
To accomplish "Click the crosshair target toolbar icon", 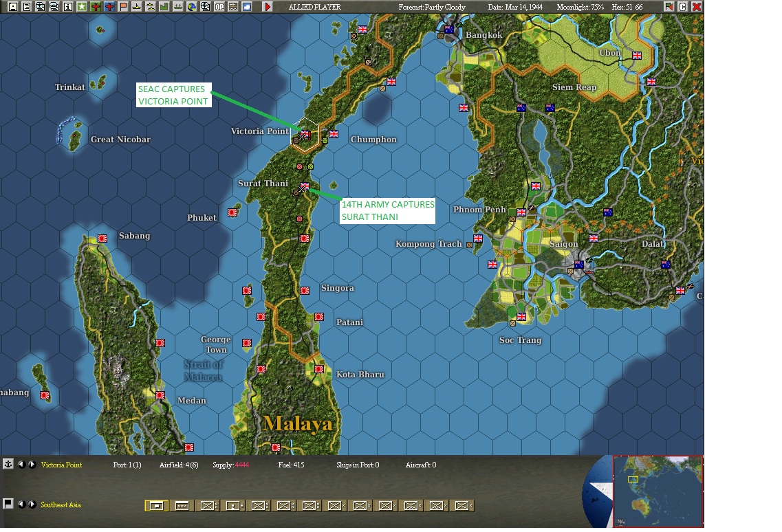I will [x=205, y=7].
